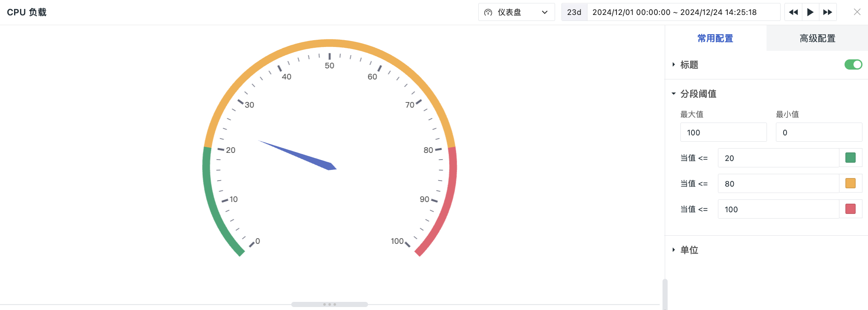Open the 仪表盘 chart type dropdown
Screen dimensions: 868x310
pyautogui.click(x=516, y=12)
